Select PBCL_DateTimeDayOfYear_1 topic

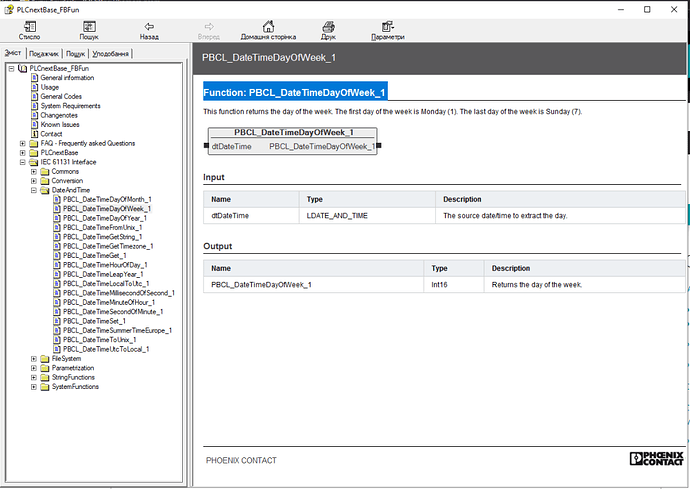(105, 218)
